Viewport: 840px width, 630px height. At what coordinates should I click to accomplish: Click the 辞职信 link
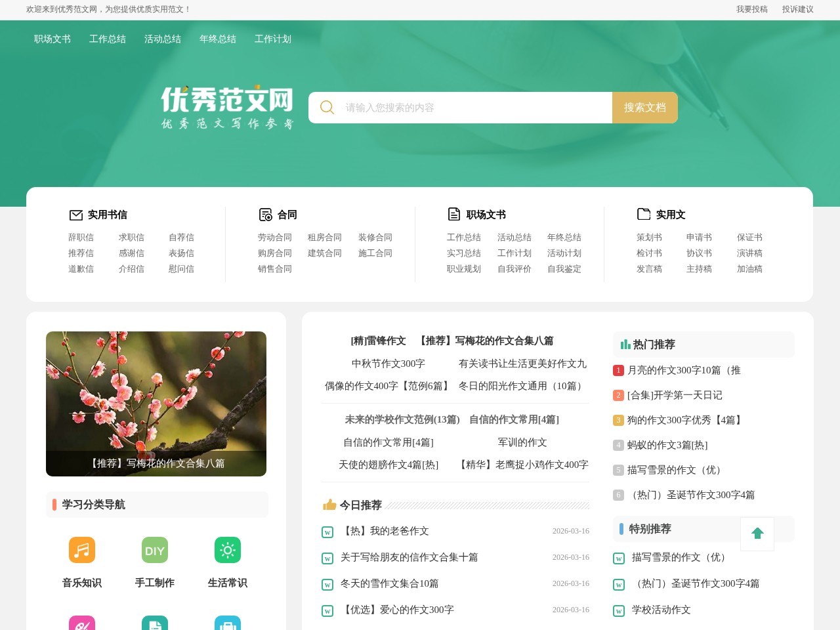(81, 237)
